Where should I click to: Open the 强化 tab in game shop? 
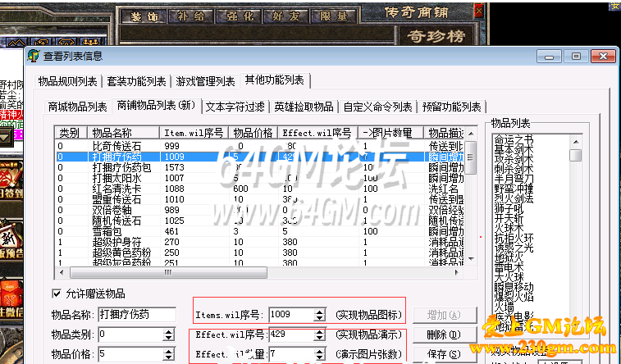coord(240,16)
